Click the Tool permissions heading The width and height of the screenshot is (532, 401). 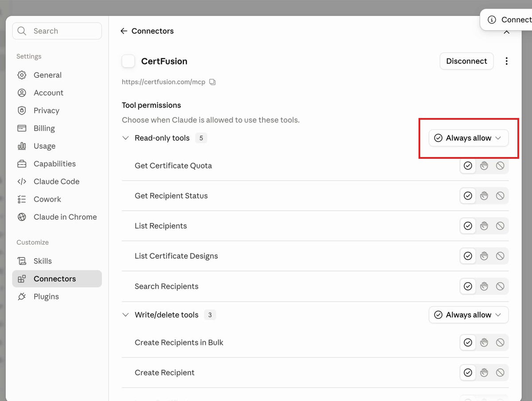pyautogui.click(x=152, y=105)
